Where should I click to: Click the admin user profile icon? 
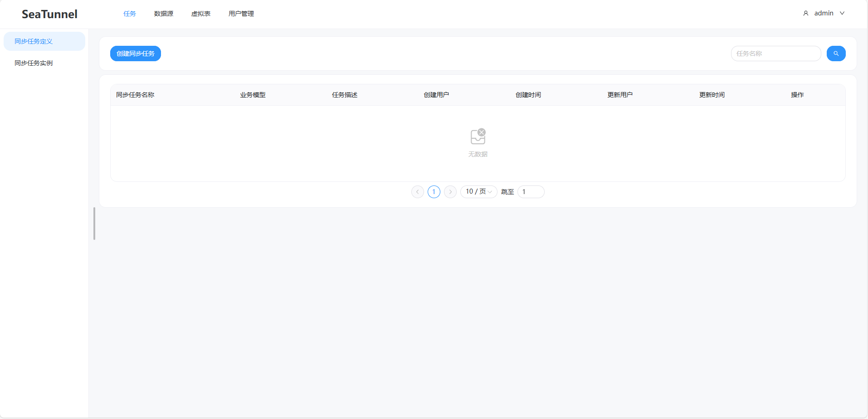coord(806,13)
